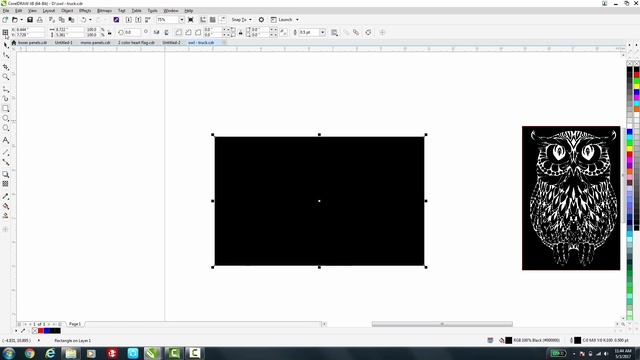Select the Rectangle tool
The image size is (640, 360).
point(6,109)
